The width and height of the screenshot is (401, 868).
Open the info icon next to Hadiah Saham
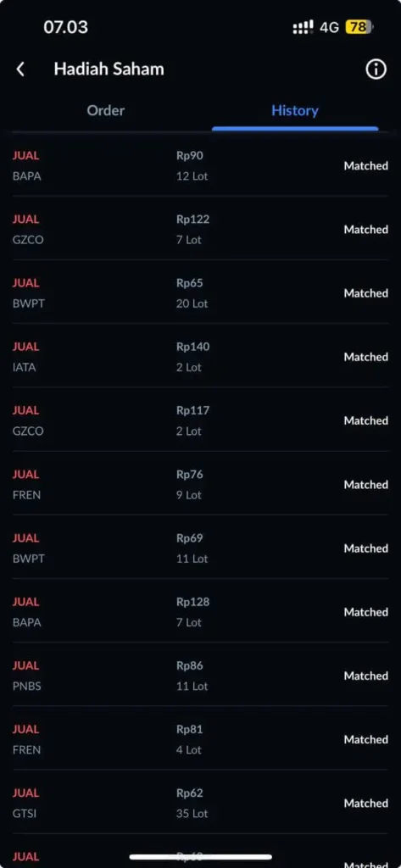click(x=376, y=70)
